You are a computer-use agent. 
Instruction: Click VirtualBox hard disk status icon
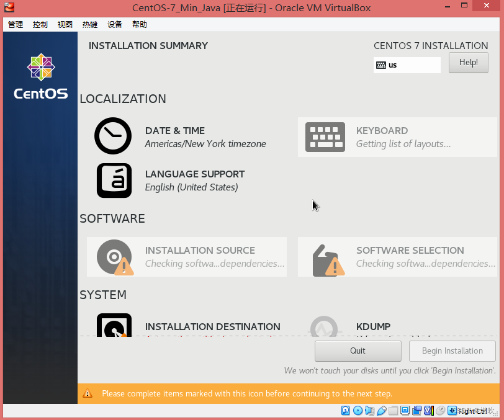pyautogui.click(x=345, y=410)
